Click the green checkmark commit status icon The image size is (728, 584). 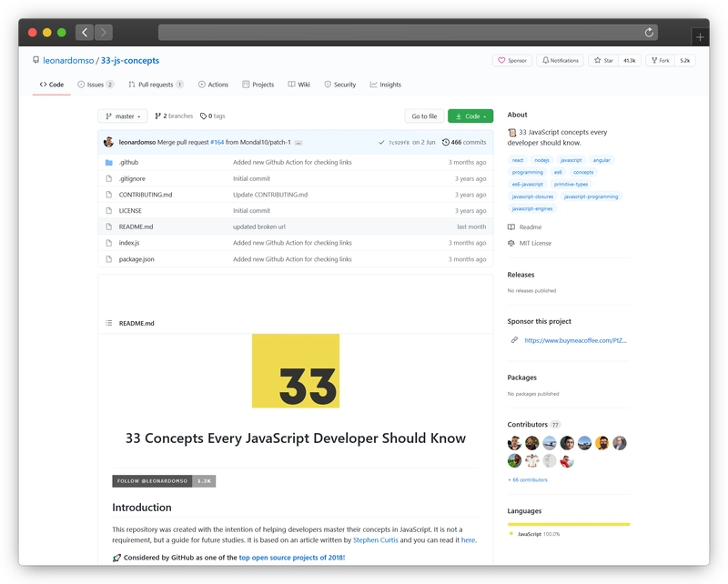click(381, 143)
